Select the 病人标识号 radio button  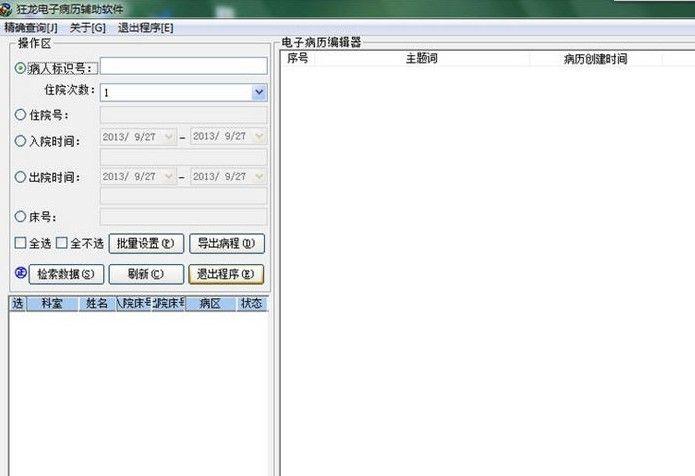pyautogui.click(x=20, y=68)
